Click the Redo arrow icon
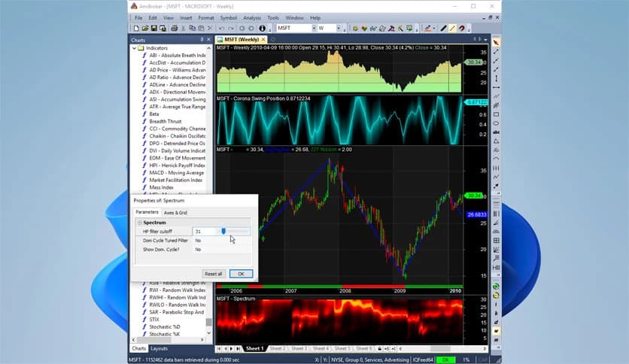The width and height of the screenshot is (629, 364). (x=231, y=29)
